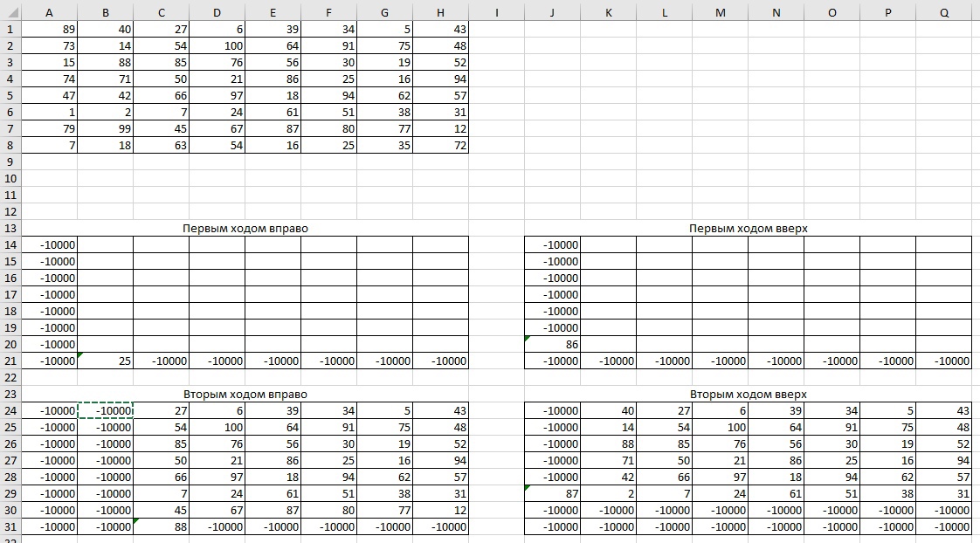
Task: Select cell D2 with value 100
Action: point(217,45)
